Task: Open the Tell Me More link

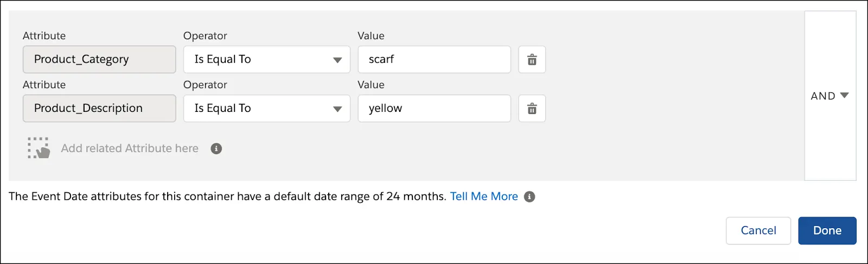Action: point(484,197)
